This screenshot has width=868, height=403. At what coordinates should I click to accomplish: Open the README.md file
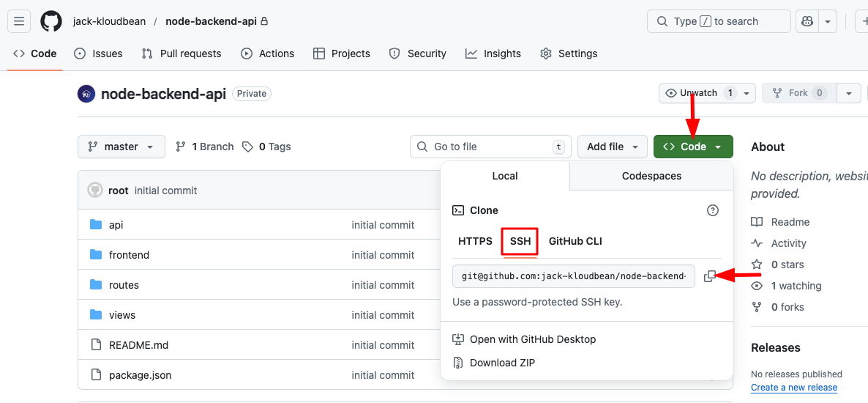tap(138, 345)
